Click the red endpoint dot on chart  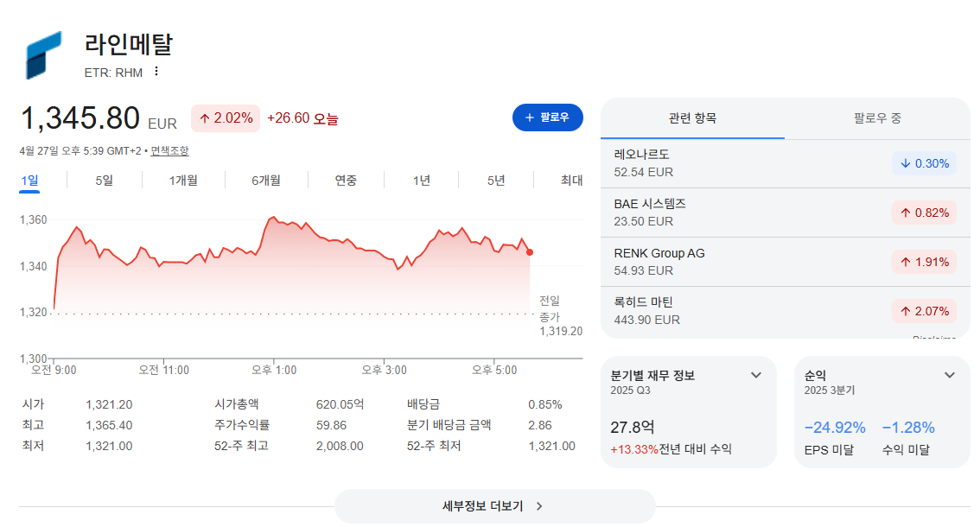click(530, 252)
